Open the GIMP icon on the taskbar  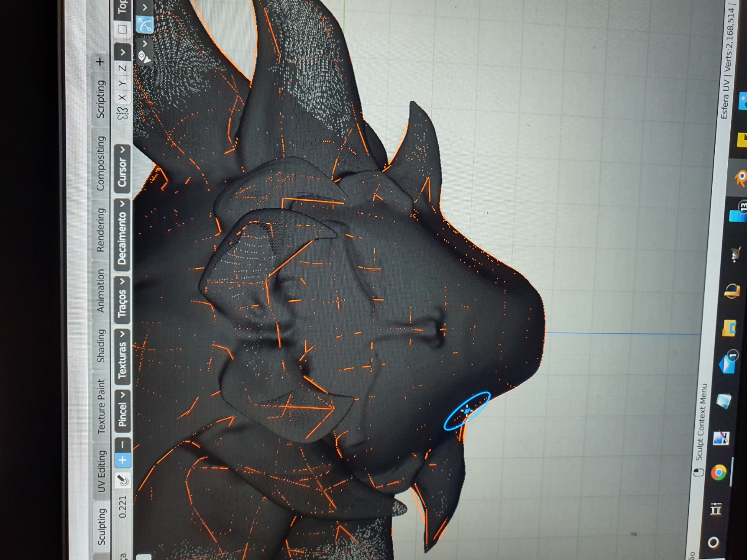tap(735, 254)
